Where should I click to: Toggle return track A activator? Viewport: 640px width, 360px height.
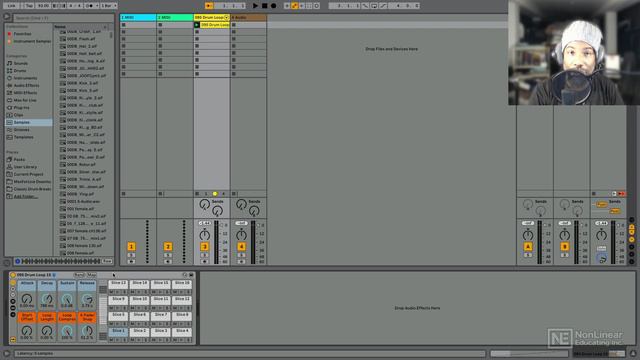coord(528,247)
